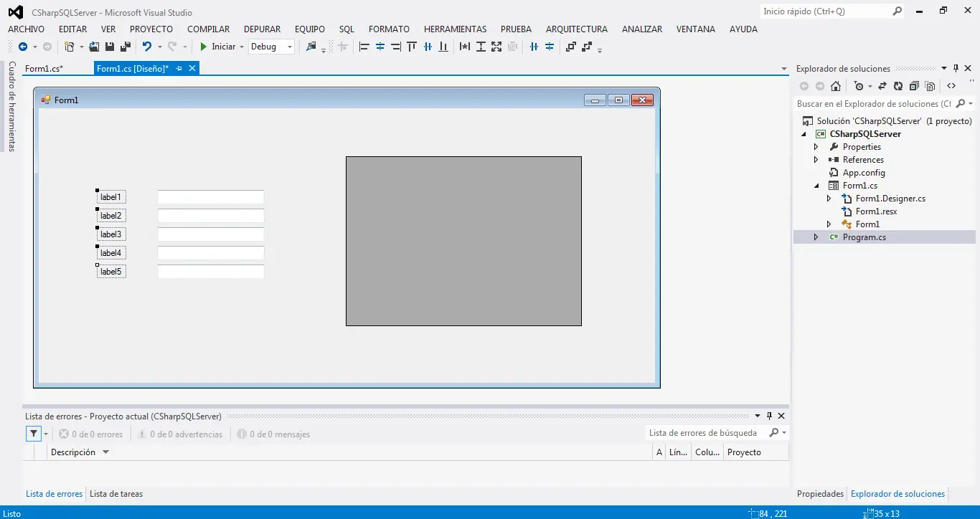The image size is (980, 519).
Task: Collapse the CSharpSQLServer project node
Action: click(803, 134)
